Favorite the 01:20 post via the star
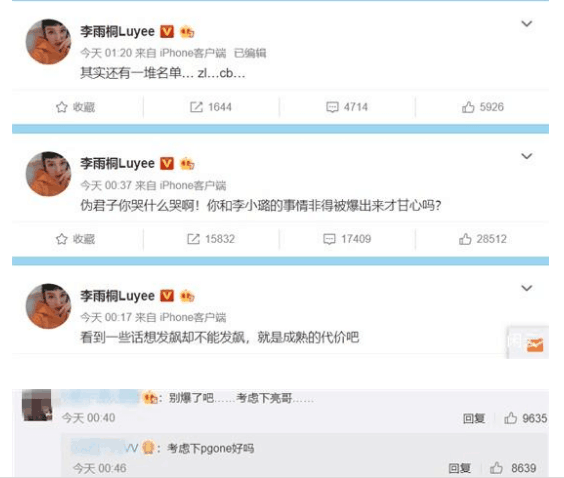 [x=75, y=107]
